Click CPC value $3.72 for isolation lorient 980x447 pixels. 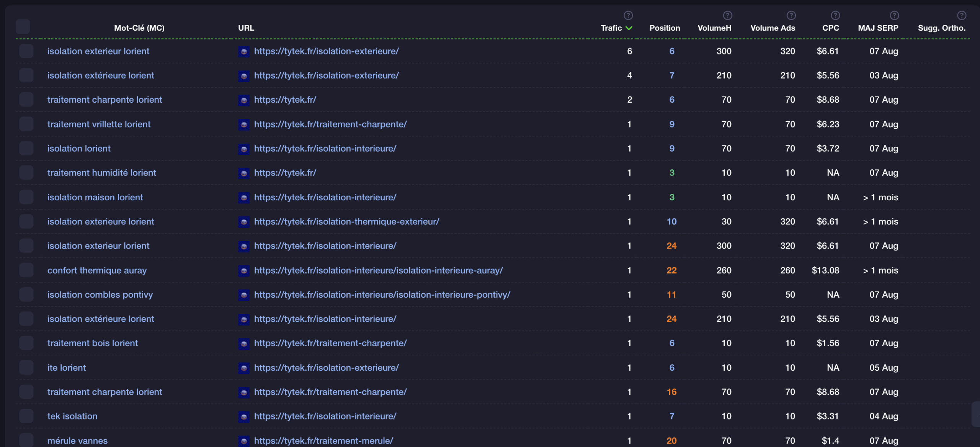(828, 148)
